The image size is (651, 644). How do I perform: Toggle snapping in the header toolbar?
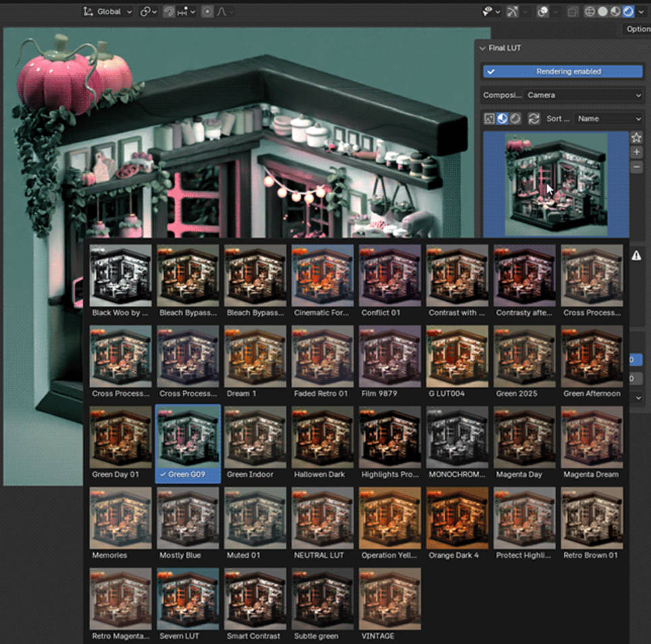(170, 11)
